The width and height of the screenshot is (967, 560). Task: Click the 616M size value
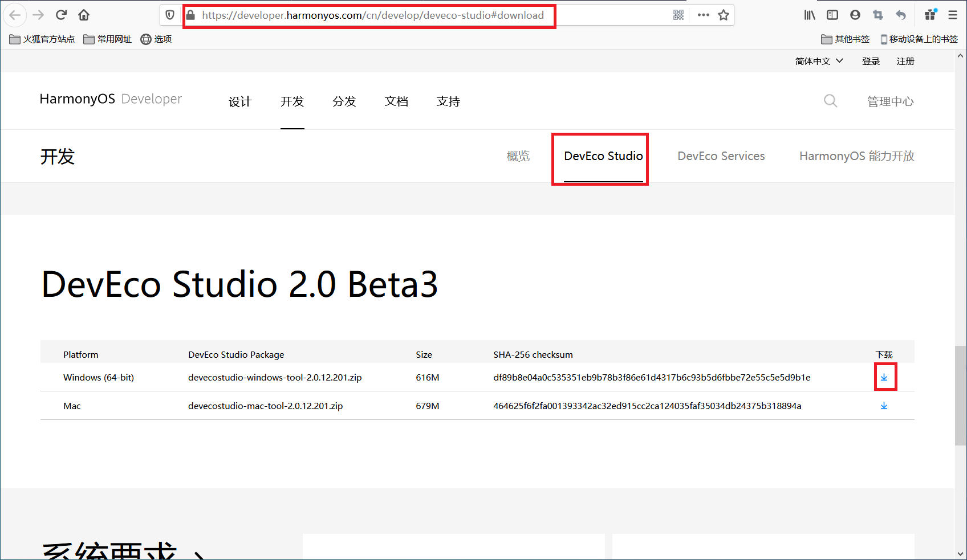tap(428, 377)
